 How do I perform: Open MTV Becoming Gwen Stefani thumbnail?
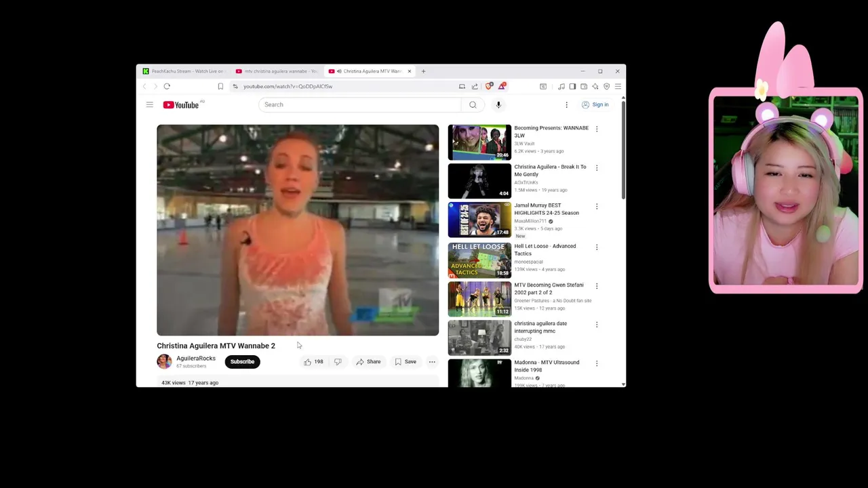coord(479,299)
